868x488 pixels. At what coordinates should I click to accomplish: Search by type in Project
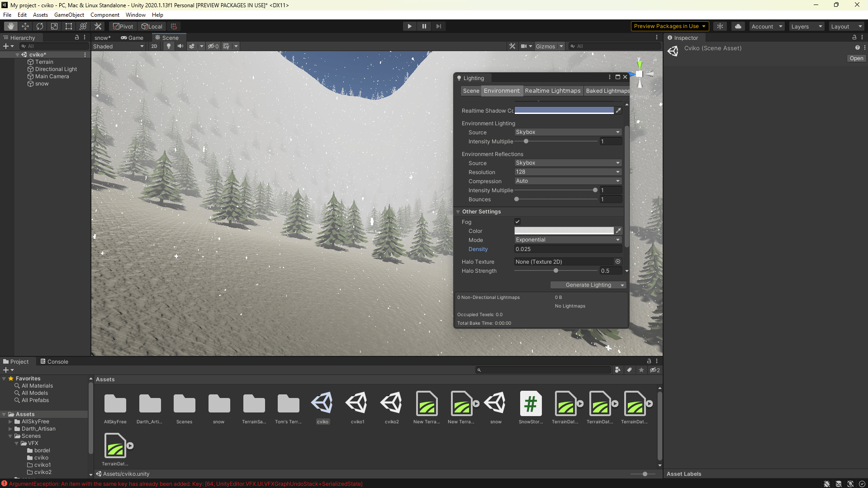tap(617, 370)
